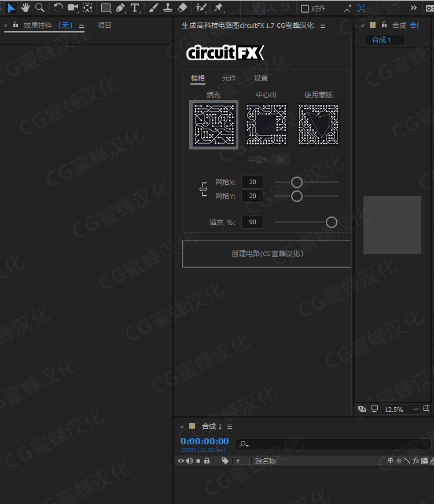Toggle lock on 效果控件 panel

[x=16, y=25]
